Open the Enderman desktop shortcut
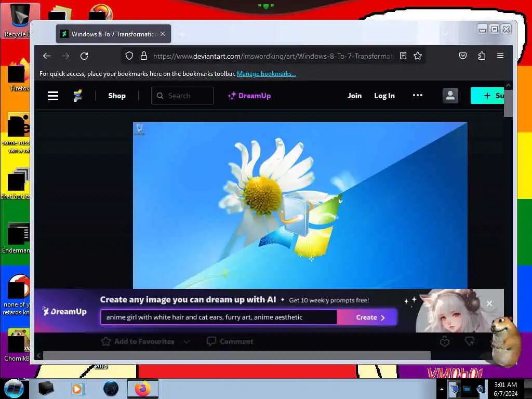This screenshot has height=399, width=532. click(x=16, y=238)
